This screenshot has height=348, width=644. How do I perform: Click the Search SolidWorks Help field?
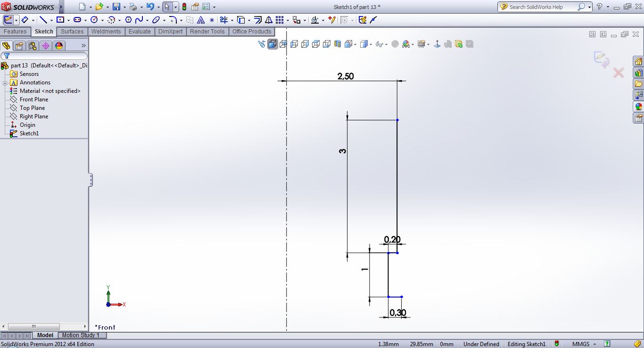[x=542, y=7]
